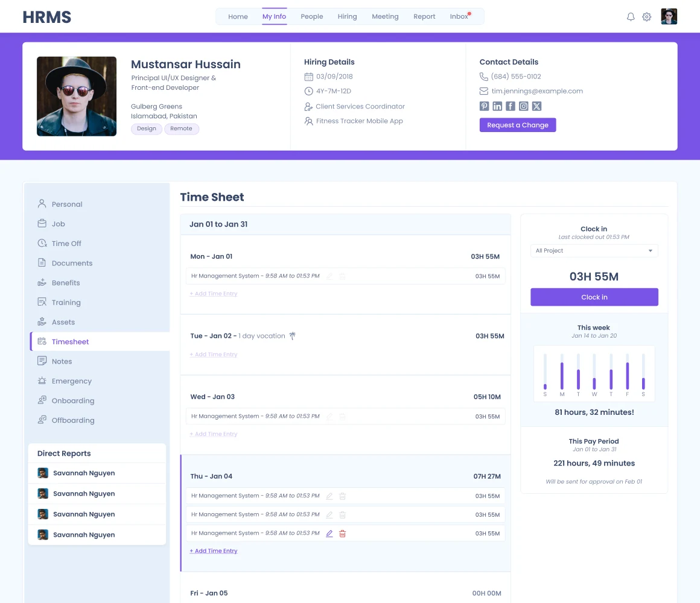
Task: Click the Fitness Tracker Mobile App icon
Action: pyautogui.click(x=308, y=121)
